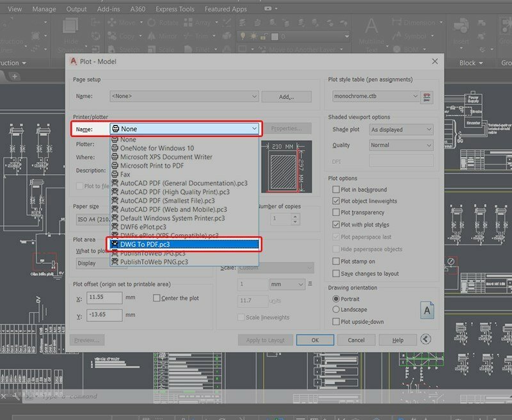This screenshot has height=420, width=512.
Task: Confirm plot settings with OK
Action: point(315,340)
